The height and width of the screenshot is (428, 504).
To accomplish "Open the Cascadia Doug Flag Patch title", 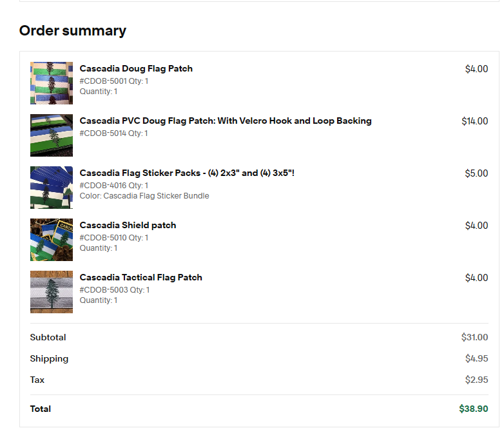I will point(136,69).
